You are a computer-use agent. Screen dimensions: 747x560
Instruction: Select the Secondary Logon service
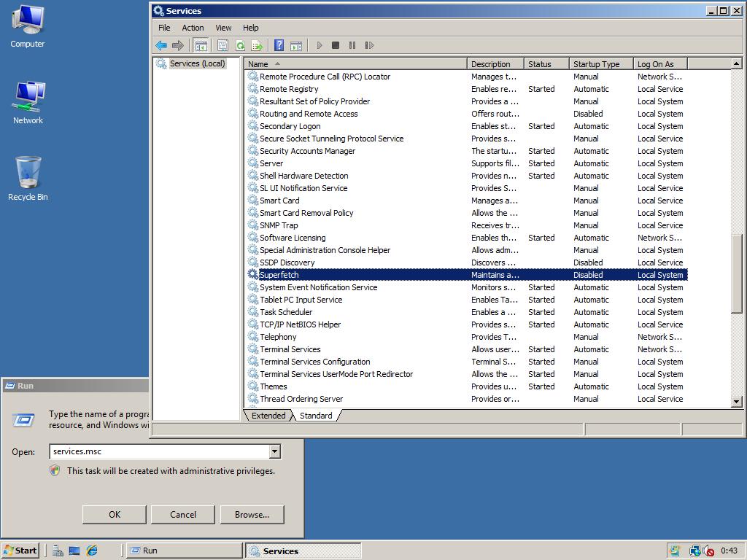pos(467,126)
